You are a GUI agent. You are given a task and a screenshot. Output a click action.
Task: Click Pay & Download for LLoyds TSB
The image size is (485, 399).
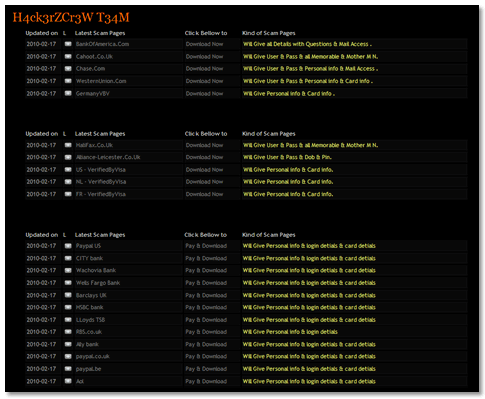[206, 320]
